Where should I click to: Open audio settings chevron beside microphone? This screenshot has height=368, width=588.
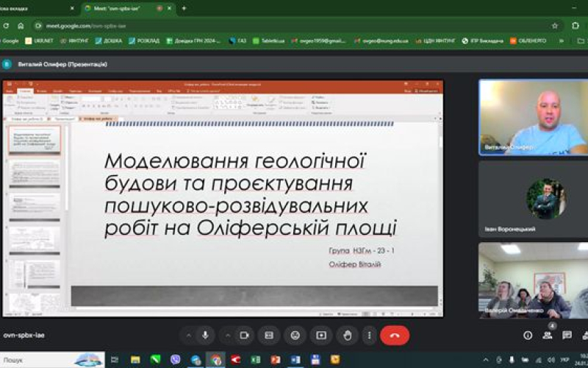(x=188, y=336)
